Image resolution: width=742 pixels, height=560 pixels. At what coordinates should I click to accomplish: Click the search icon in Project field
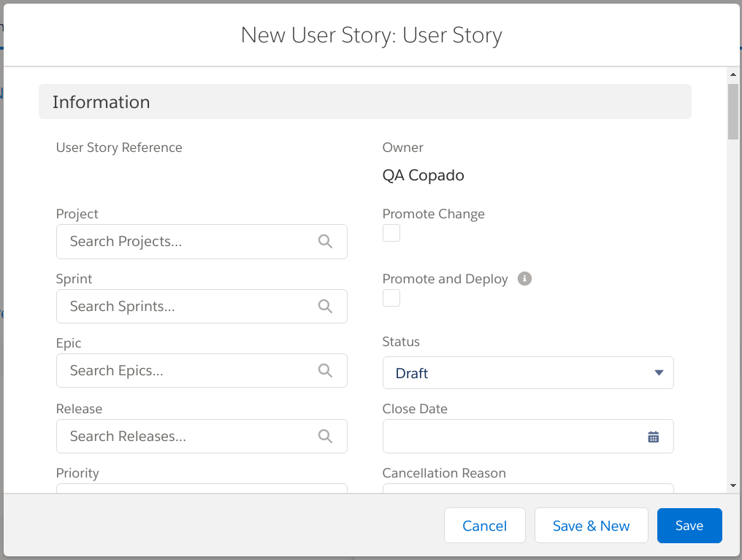325,242
